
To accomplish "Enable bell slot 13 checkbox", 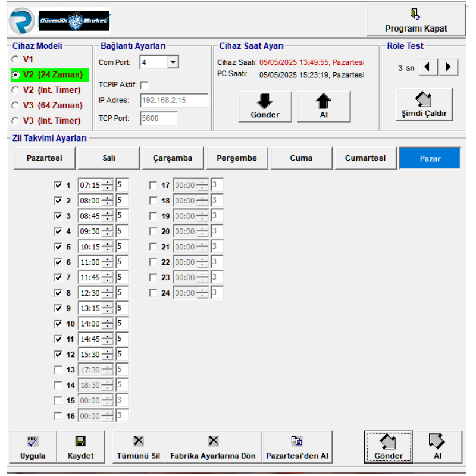I will pyautogui.click(x=58, y=369).
